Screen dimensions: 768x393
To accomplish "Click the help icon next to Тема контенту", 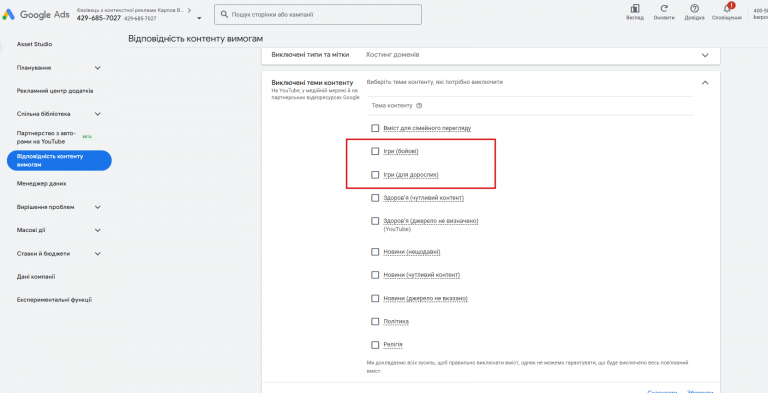I will click(x=419, y=105).
